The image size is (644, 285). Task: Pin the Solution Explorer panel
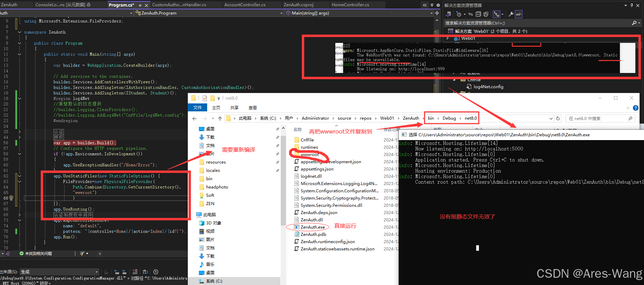[632, 5]
